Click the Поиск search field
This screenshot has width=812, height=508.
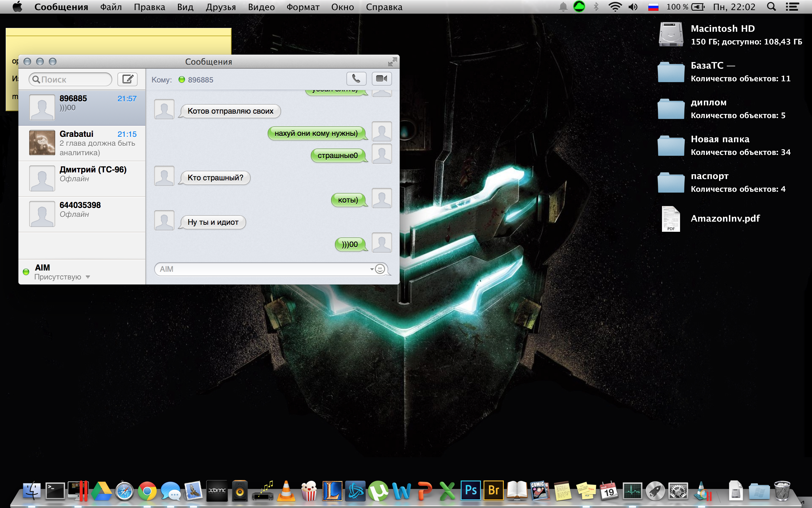click(x=70, y=80)
